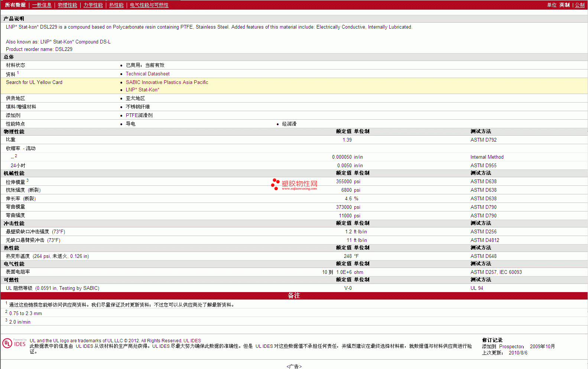588x369 pixels.
Task: Go to the 力学性能 tab
Action: pyautogui.click(x=93, y=5)
